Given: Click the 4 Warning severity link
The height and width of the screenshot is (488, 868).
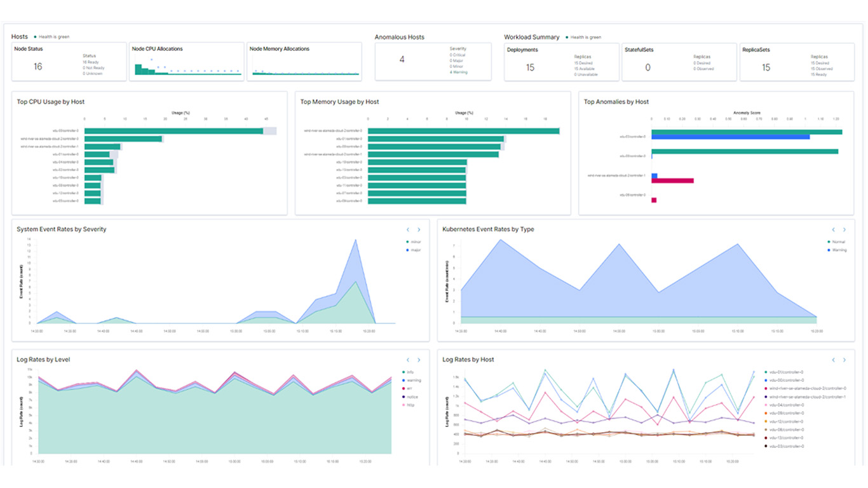Looking at the screenshot, I should pos(458,72).
